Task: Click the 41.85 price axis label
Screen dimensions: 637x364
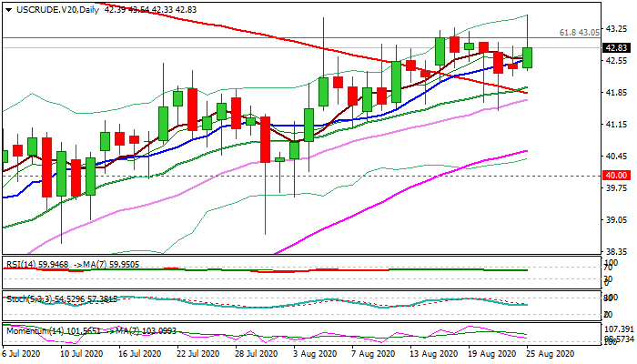Action: coord(617,93)
